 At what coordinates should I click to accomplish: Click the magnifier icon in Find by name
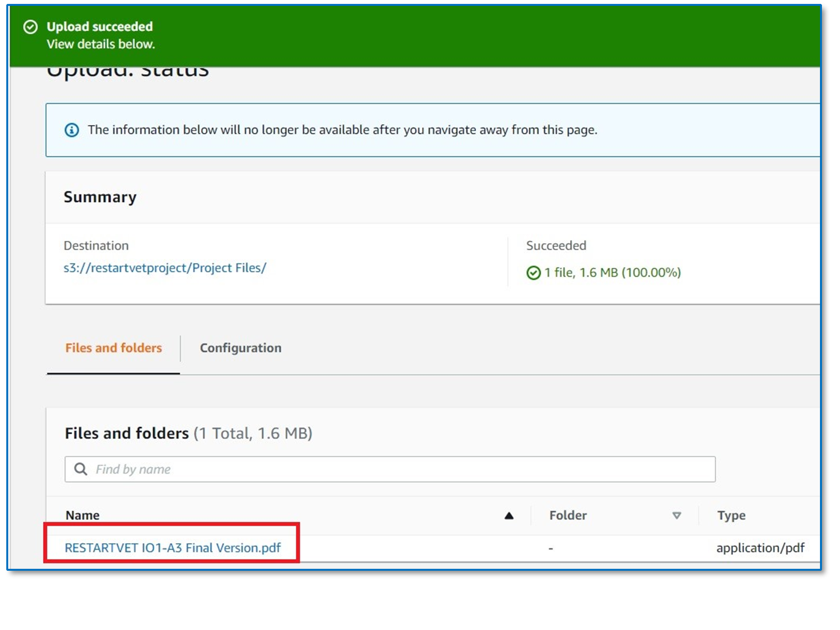(81, 469)
